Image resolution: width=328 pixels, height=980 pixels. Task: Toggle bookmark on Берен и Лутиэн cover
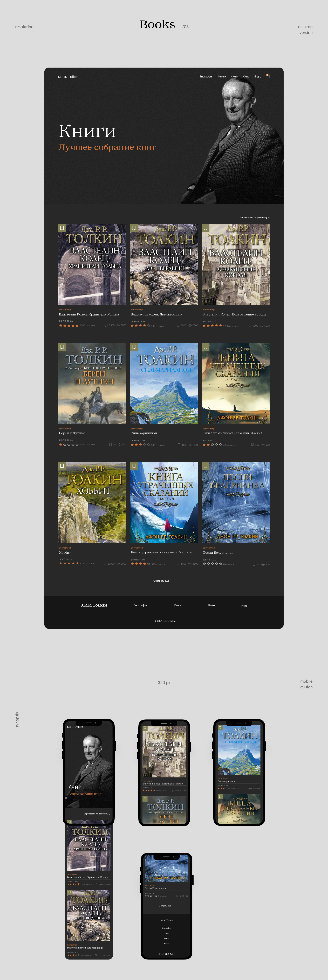62,347
